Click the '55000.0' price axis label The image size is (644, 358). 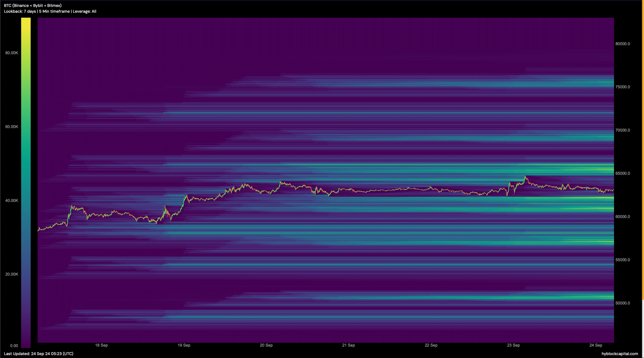(623, 260)
